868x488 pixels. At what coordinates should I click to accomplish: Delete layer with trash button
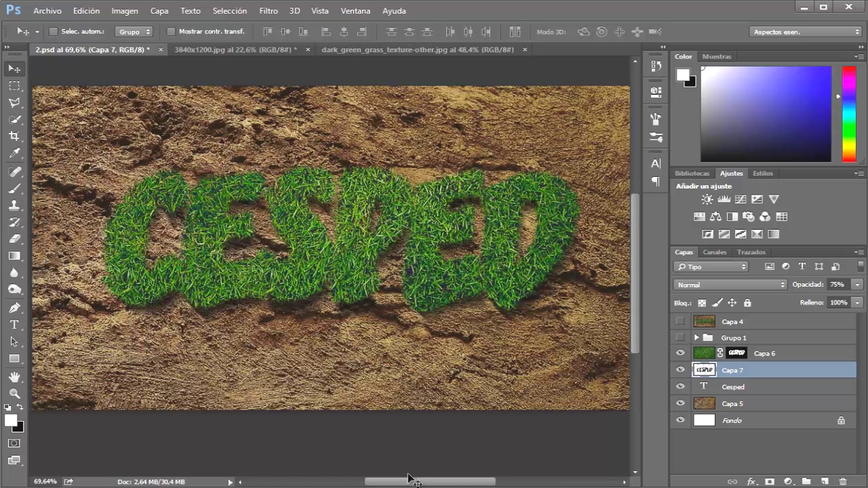coord(843,481)
